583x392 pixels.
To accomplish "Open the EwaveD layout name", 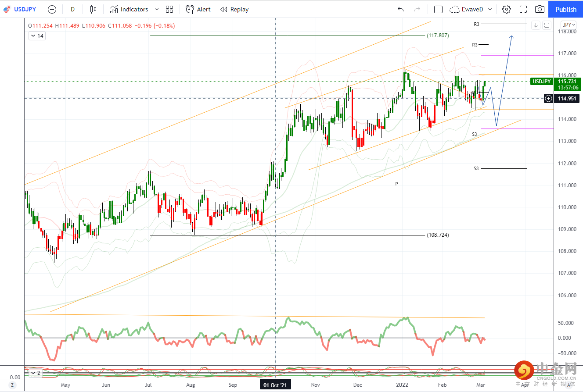I will tap(472, 9).
